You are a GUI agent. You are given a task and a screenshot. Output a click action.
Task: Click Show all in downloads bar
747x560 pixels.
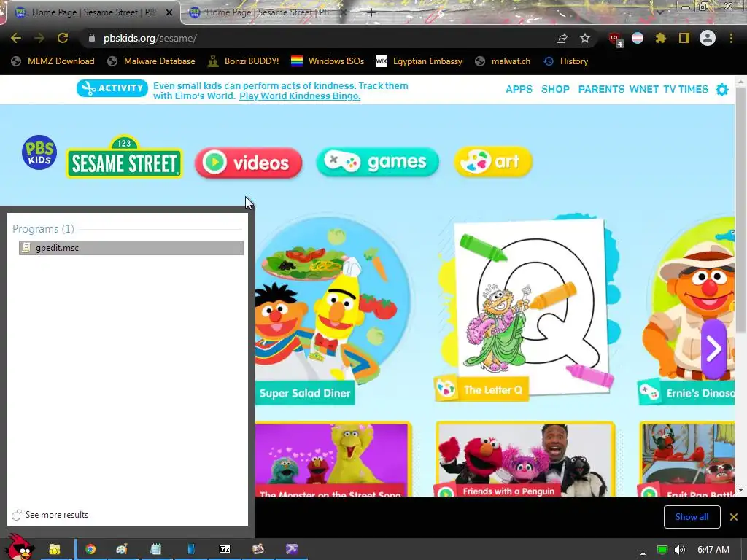coord(692,517)
